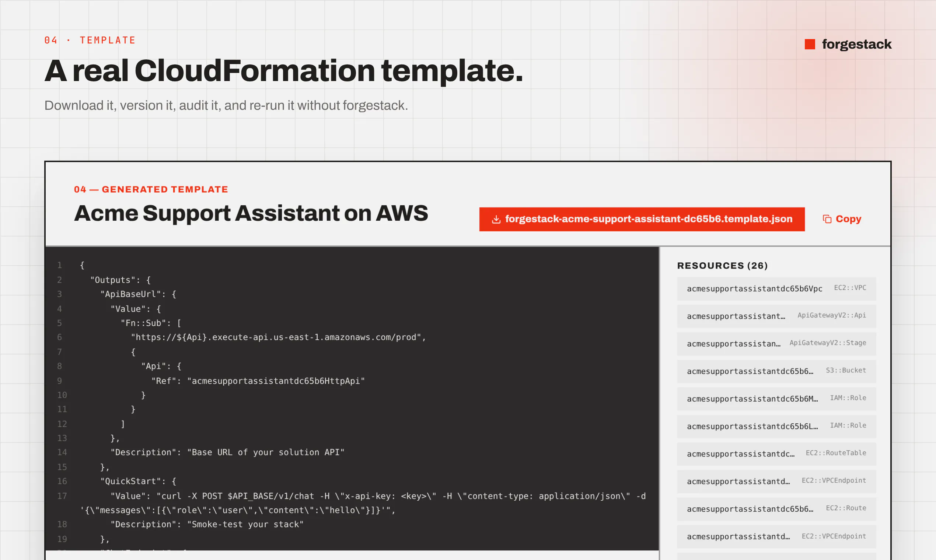Select the EC2::RouteTable resource row
This screenshot has width=936, height=560.
click(776, 454)
